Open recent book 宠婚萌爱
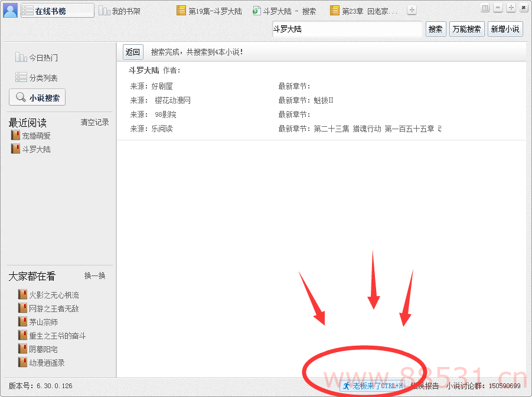 pos(36,136)
